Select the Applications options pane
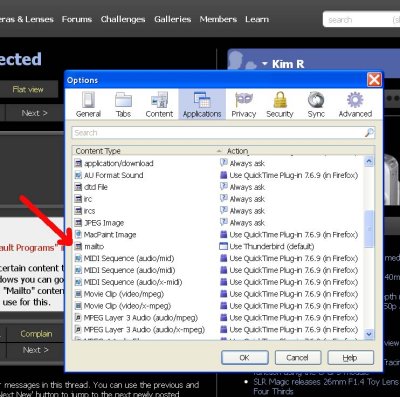The height and width of the screenshot is (397, 400). coord(202,105)
